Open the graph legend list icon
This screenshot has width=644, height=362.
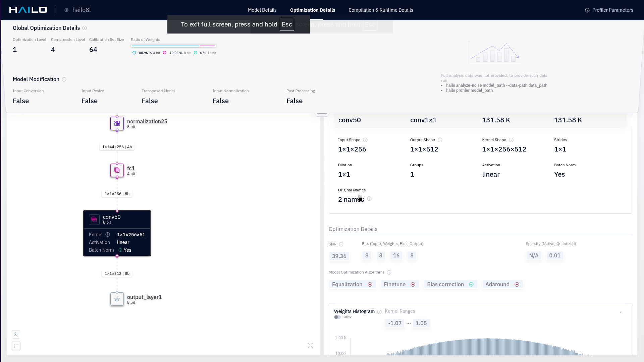coord(16,346)
